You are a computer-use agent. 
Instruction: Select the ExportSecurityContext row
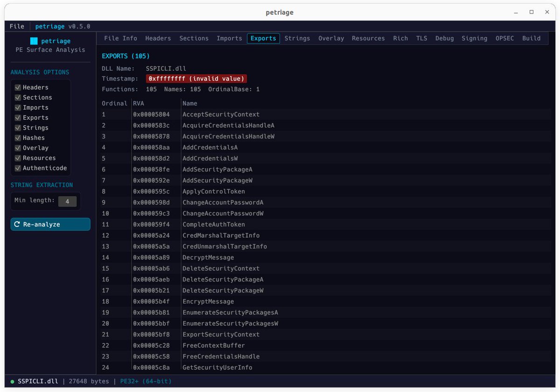click(325, 335)
